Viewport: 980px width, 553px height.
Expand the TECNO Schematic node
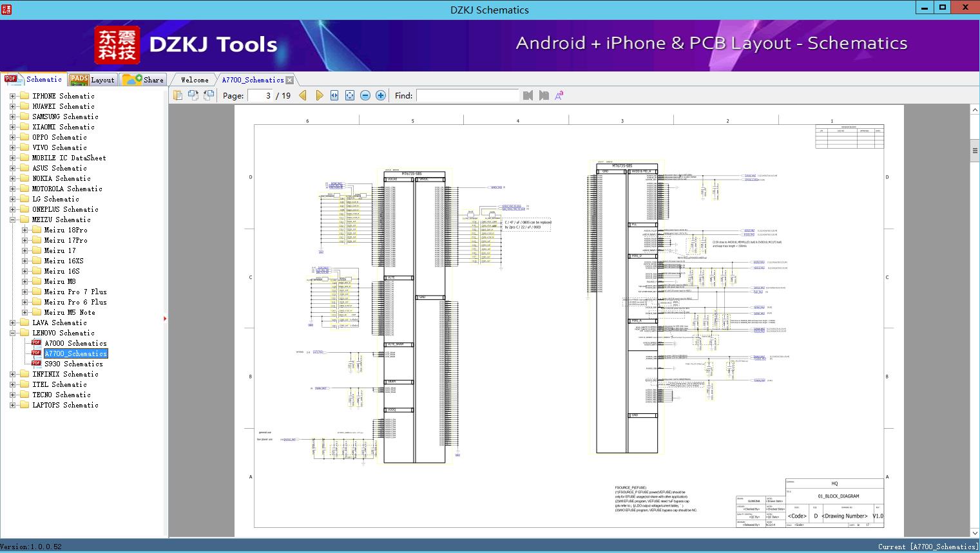pyautogui.click(x=12, y=395)
